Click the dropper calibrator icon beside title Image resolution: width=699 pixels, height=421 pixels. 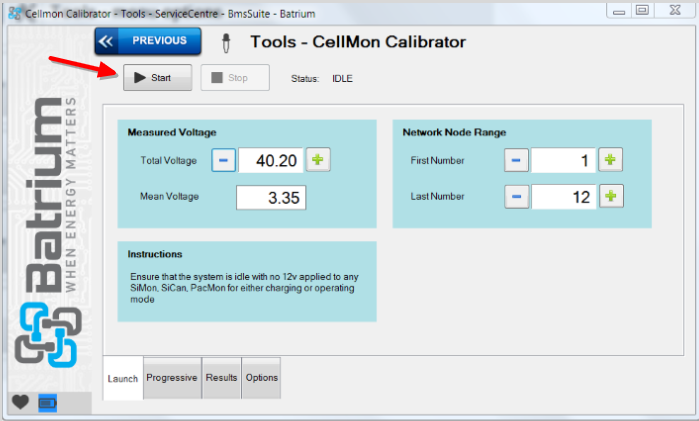point(226,43)
